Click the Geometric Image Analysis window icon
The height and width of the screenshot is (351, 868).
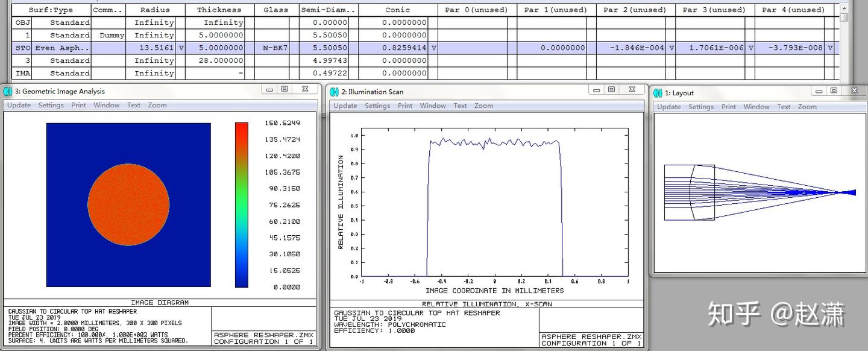pyautogui.click(x=8, y=91)
